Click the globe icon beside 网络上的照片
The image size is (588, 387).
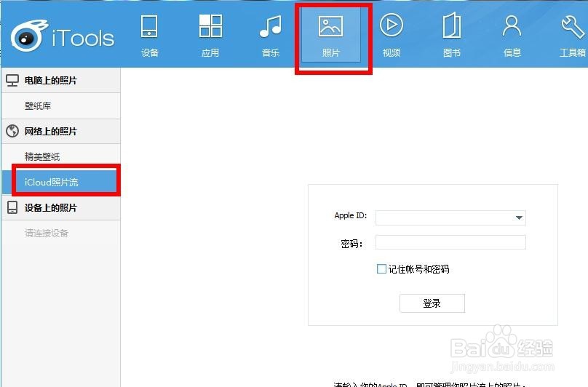(x=12, y=131)
